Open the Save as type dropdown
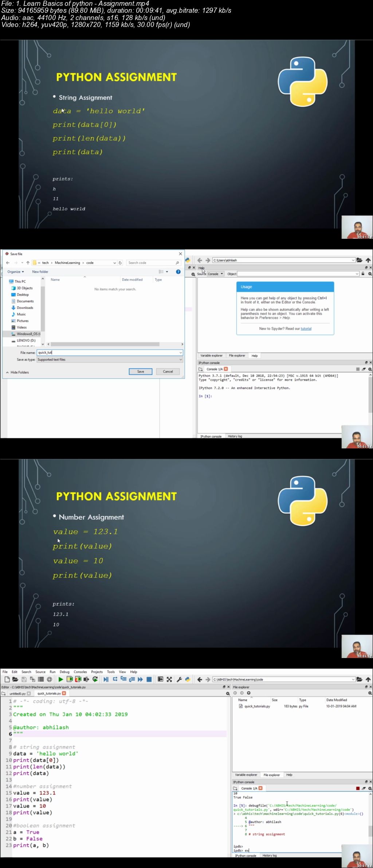 coord(180,359)
